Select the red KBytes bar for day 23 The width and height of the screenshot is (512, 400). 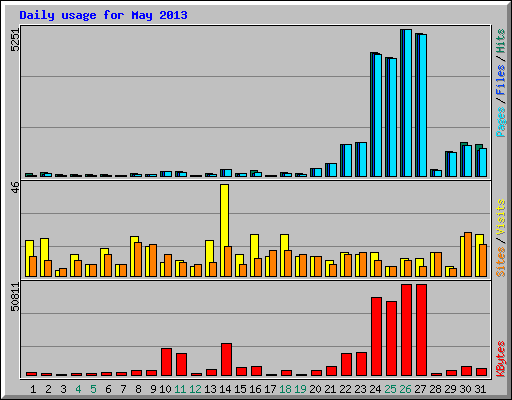[x=361, y=364]
